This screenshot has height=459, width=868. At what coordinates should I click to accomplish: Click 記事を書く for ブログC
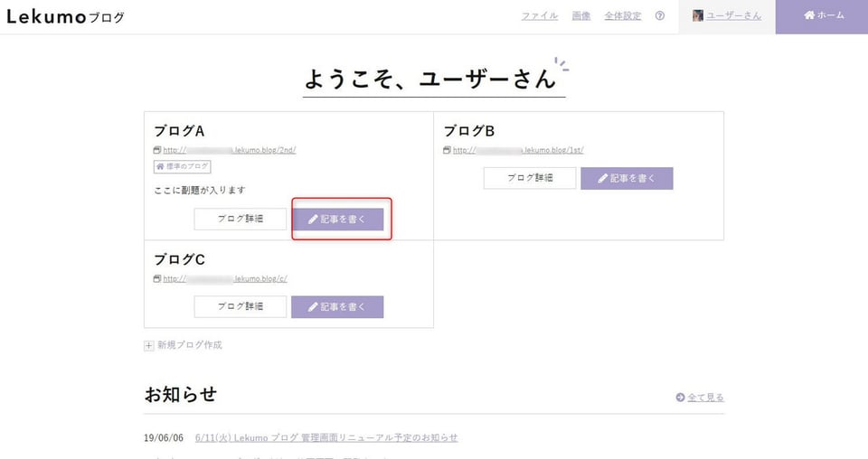[x=337, y=307]
